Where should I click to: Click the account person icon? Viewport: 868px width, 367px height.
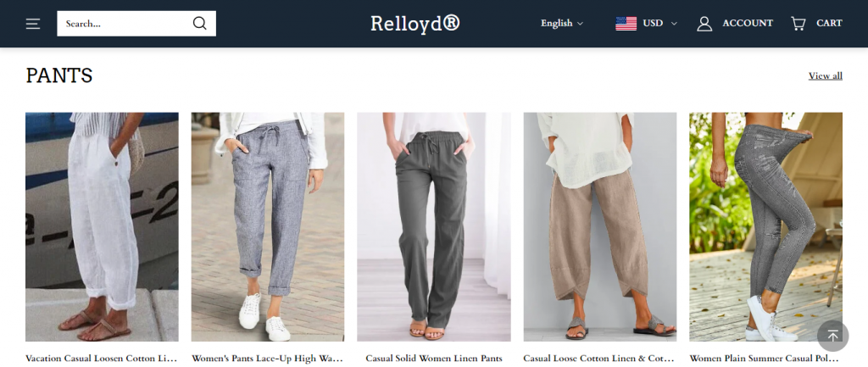(x=704, y=23)
